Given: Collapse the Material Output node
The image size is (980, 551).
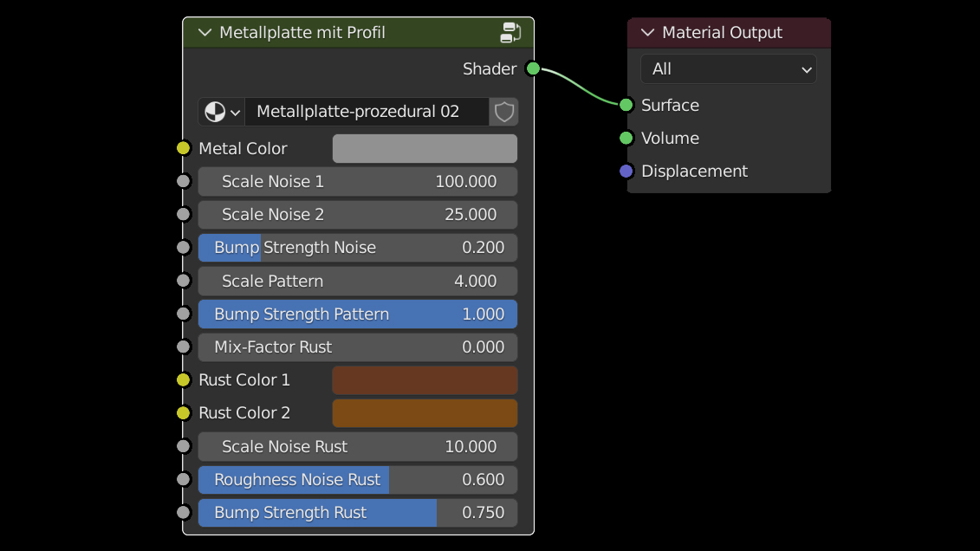Looking at the screenshot, I should 647,33.
